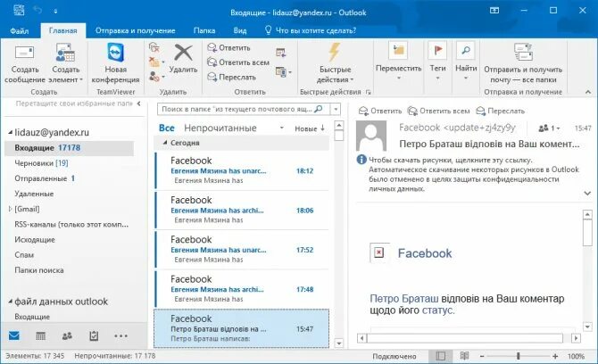Open Петро Браташ link in message body
This screenshot has height=364, width=598.
pyautogui.click(x=404, y=299)
